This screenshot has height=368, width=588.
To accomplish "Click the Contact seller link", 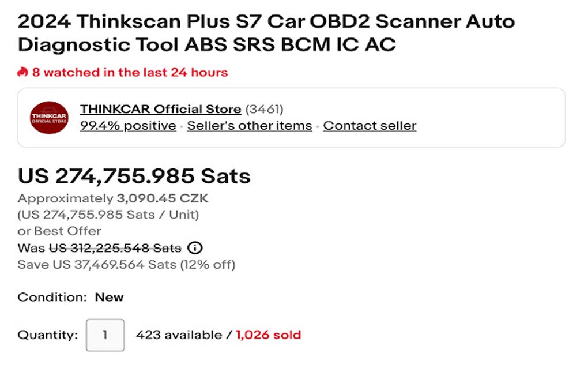I will tap(369, 126).
